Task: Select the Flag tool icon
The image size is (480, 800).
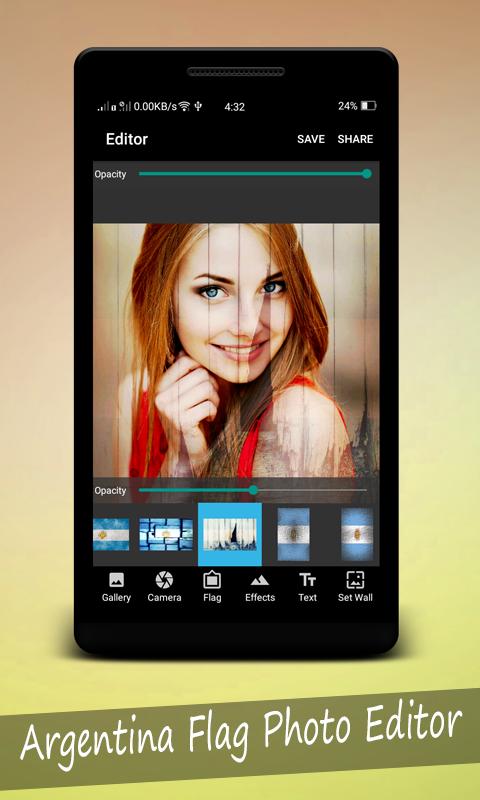Action: click(212, 580)
